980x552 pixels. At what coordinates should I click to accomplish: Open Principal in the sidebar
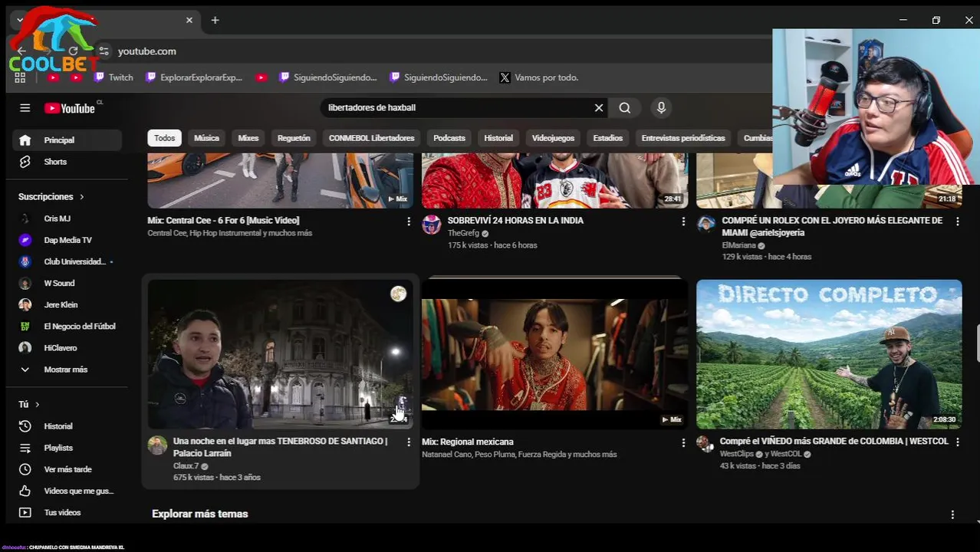coord(67,140)
